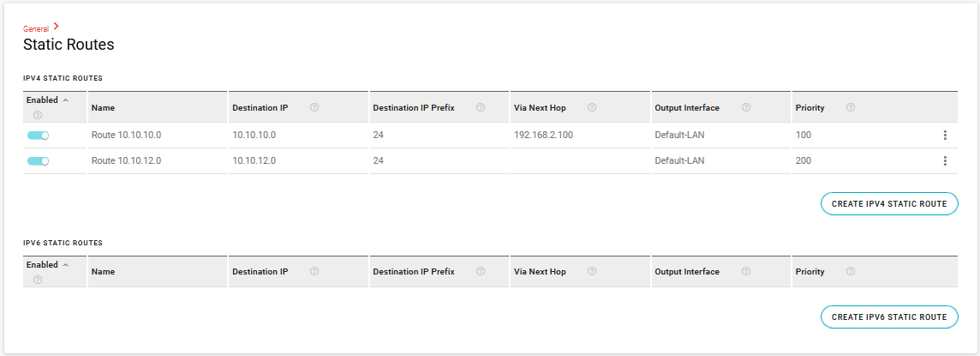980x356 pixels.
Task: Click help icon beside IPv6 Destination IP
Action: 314,272
